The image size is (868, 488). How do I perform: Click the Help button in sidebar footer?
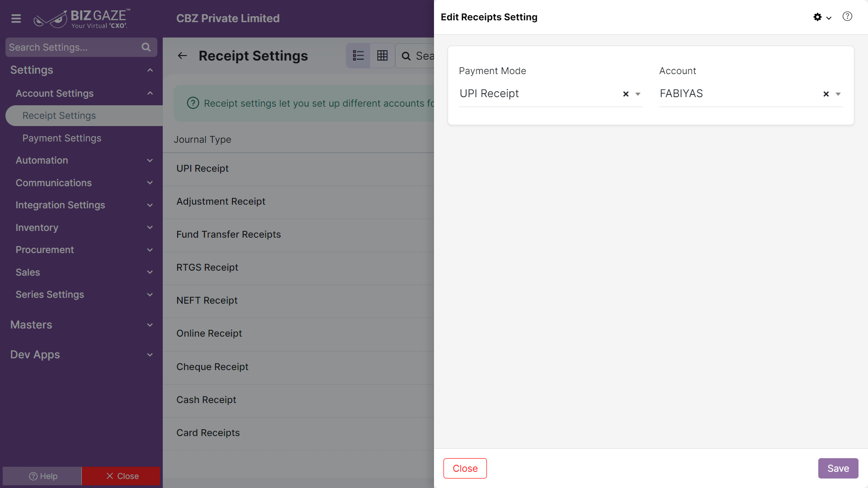pos(42,476)
